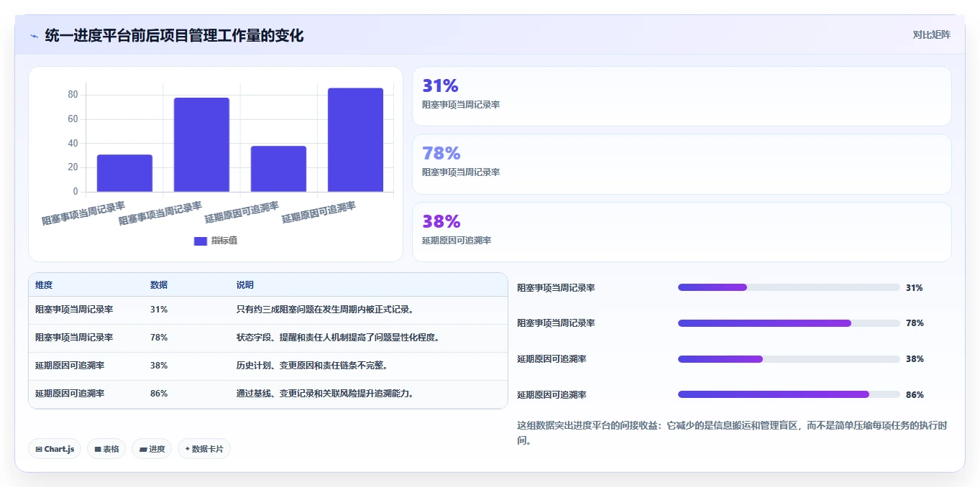This screenshot has height=487, width=980.
Task: Click the description starting 通过基线、变更记录
Action: 326,394
